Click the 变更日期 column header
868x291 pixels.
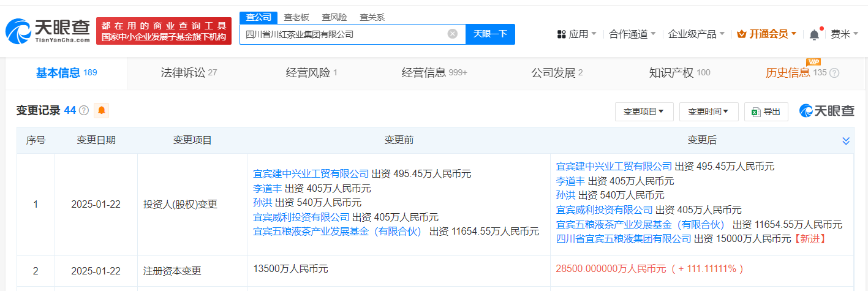coord(96,140)
